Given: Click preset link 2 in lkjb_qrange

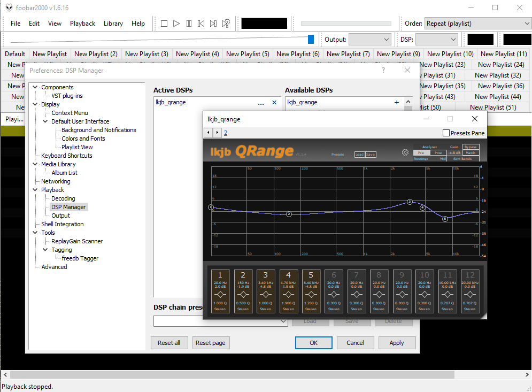Looking at the screenshot, I should point(226,133).
